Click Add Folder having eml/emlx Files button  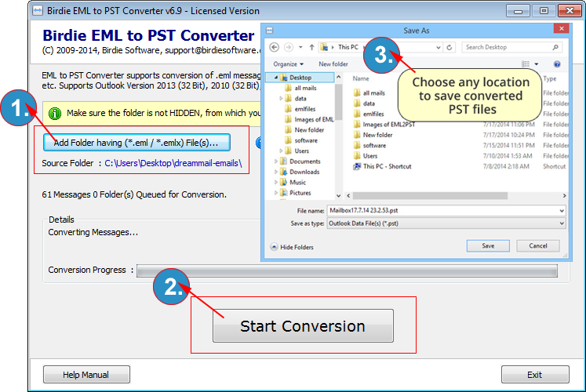136,143
